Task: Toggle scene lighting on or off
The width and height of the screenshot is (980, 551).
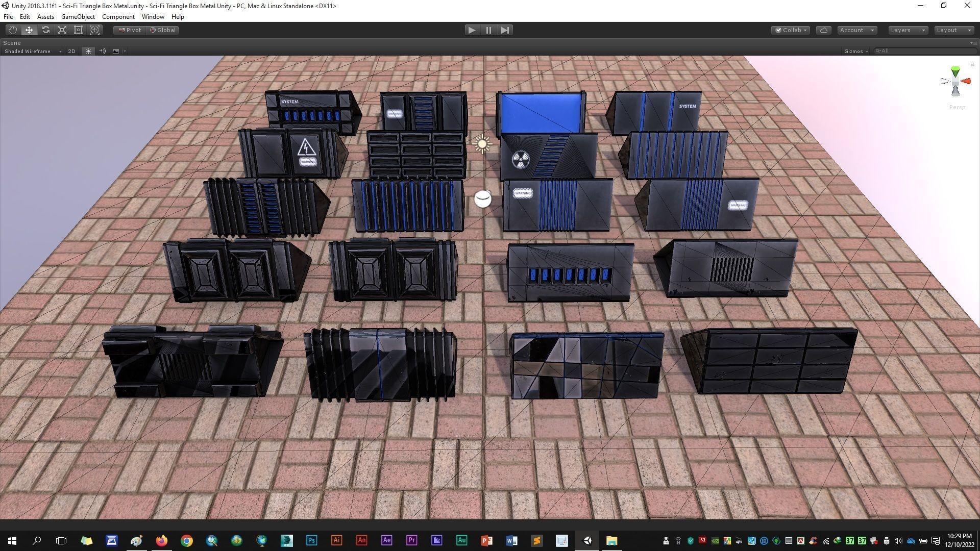Action: coord(88,51)
